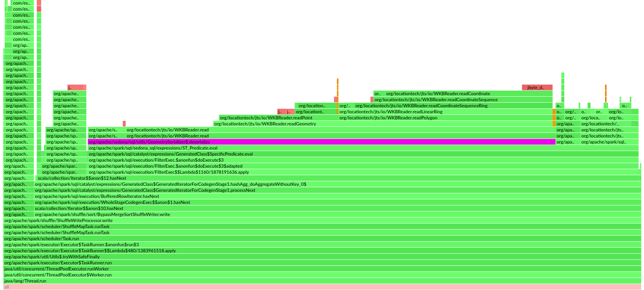Select WKBReader.readLinearRing frame
The width and height of the screenshot is (644, 290).
[445, 112]
